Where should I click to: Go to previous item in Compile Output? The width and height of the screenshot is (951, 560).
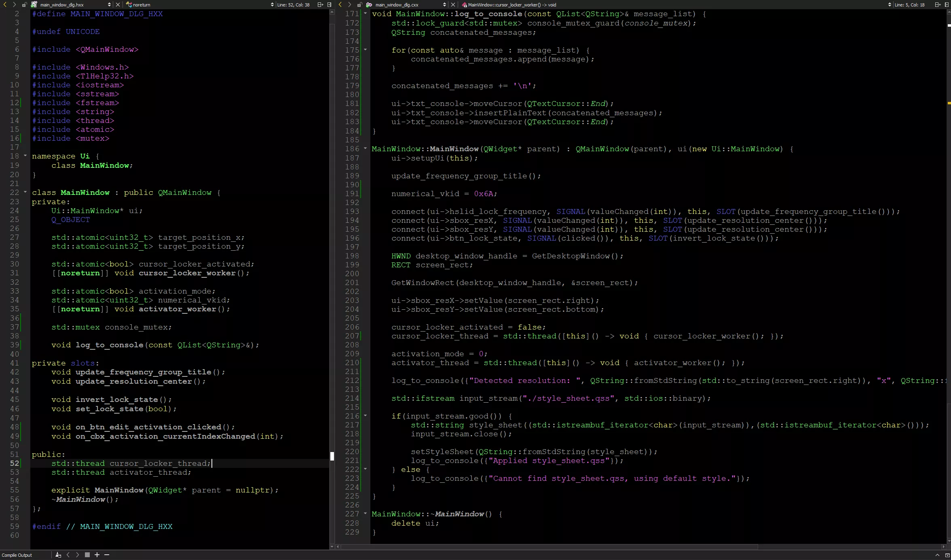(x=68, y=555)
